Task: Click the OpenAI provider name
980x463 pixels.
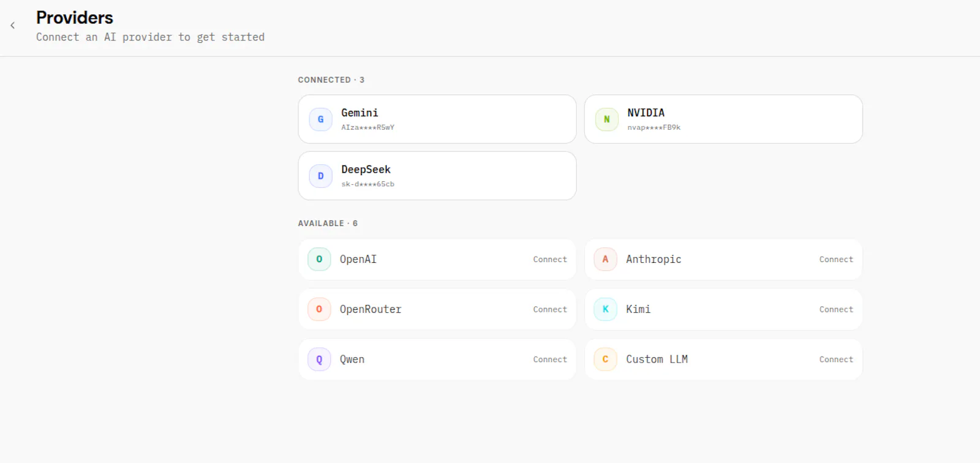Action: [x=358, y=260]
